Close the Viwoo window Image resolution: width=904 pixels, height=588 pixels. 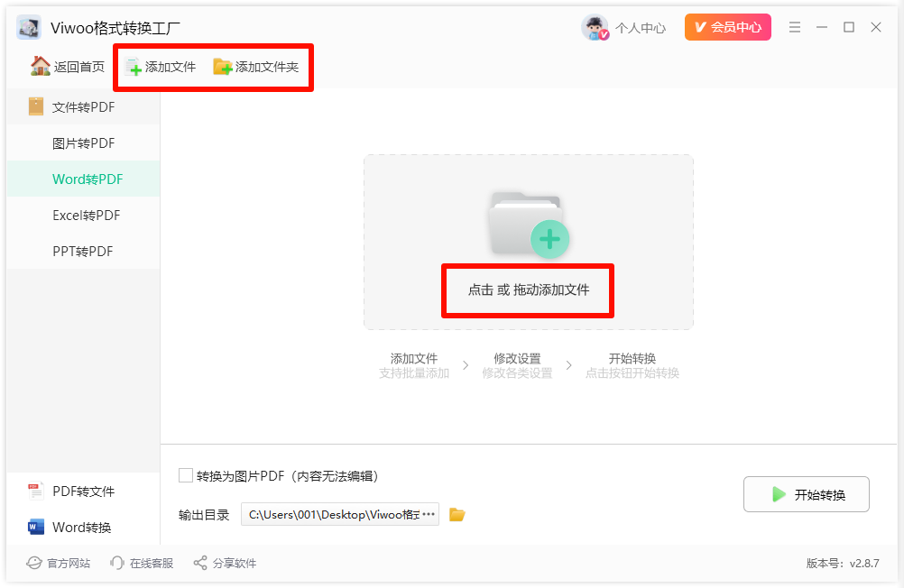pos(876,27)
